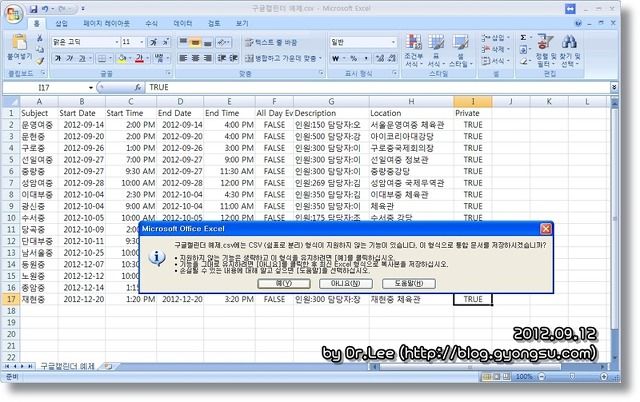Save using the quick access floppy icon
Screen dimensions: 640x402
tap(33, 9)
